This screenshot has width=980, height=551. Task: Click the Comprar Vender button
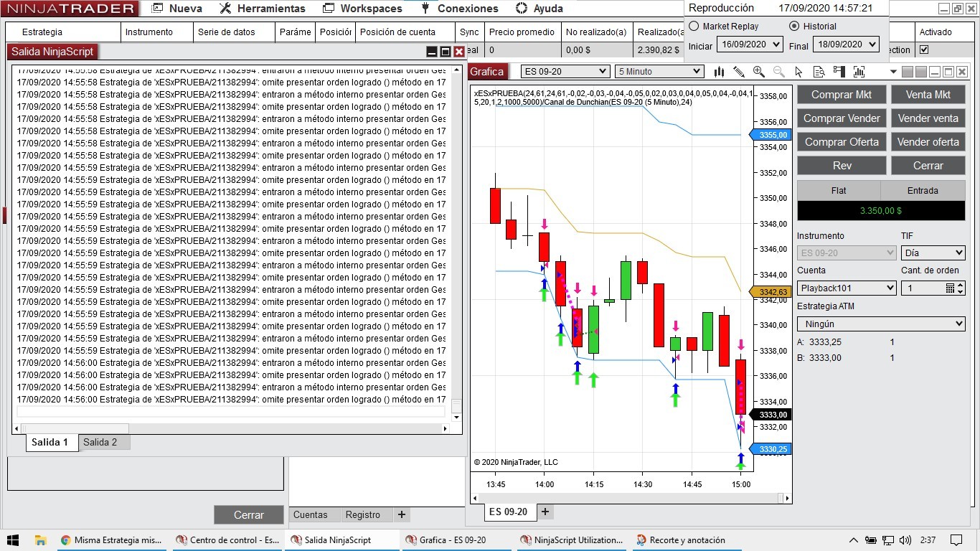pyautogui.click(x=842, y=118)
